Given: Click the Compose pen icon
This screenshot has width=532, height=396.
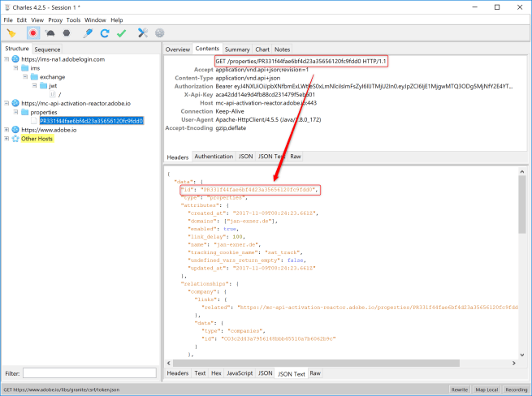Looking at the screenshot, I should (x=88, y=33).
